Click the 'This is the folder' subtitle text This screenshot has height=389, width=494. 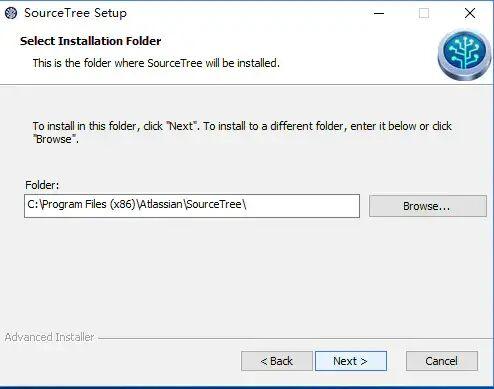click(x=156, y=63)
